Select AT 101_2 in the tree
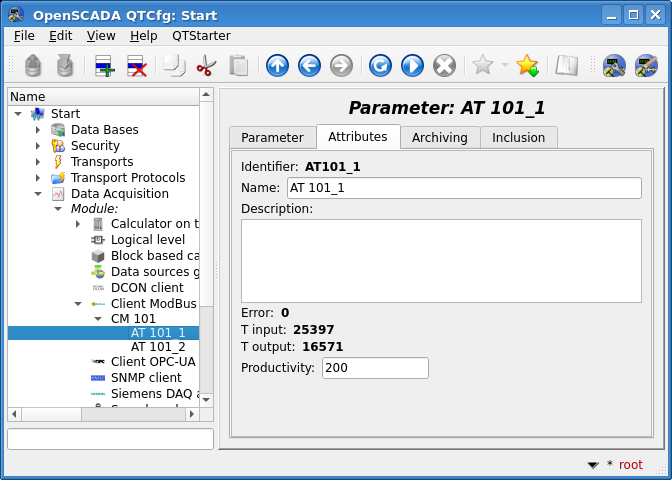The image size is (672, 480). pos(158,346)
